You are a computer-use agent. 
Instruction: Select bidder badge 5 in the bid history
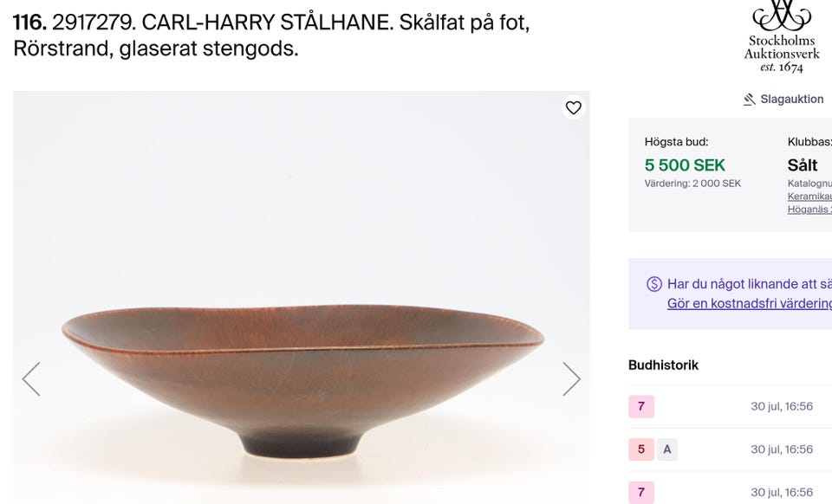point(640,449)
